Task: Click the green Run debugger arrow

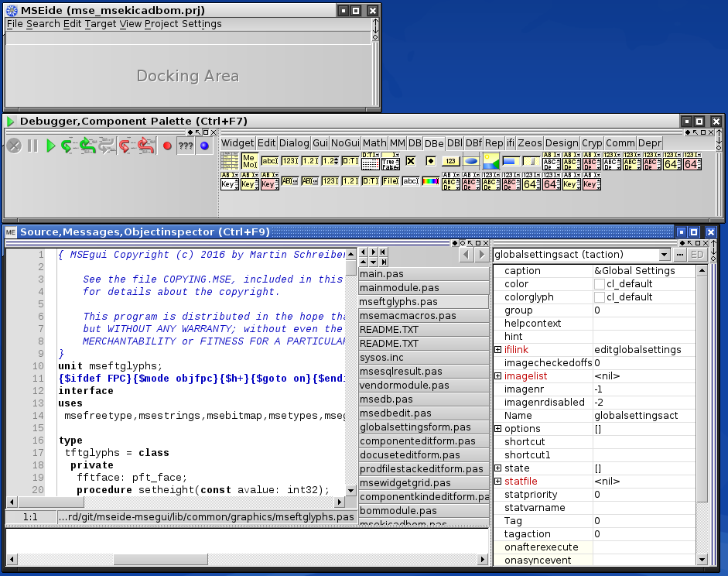Action: [50, 146]
